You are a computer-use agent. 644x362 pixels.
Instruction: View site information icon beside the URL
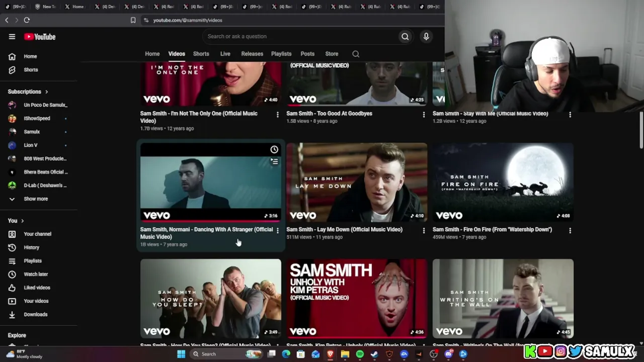(x=146, y=20)
